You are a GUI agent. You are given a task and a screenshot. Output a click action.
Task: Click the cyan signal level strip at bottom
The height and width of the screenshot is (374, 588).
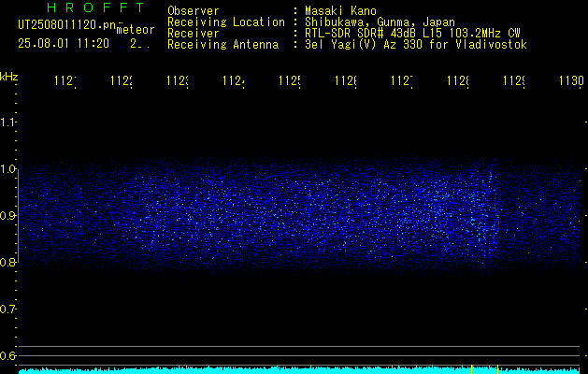pos(299,370)
